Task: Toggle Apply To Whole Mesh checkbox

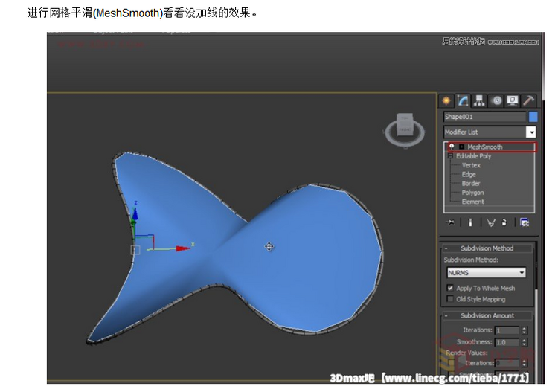Action: [450, 288]
